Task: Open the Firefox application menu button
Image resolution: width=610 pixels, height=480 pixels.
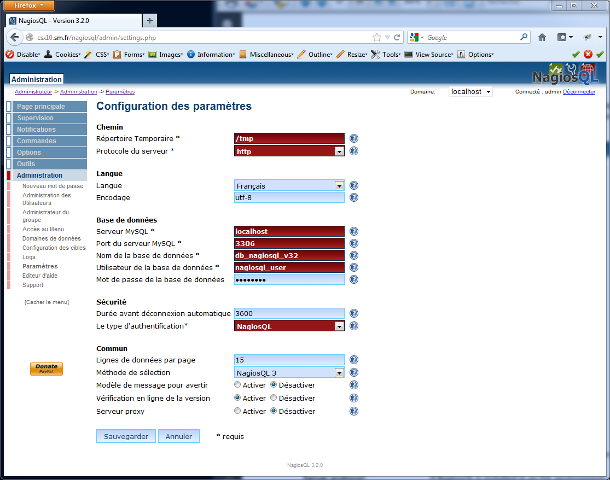Action: coord(29,5)
